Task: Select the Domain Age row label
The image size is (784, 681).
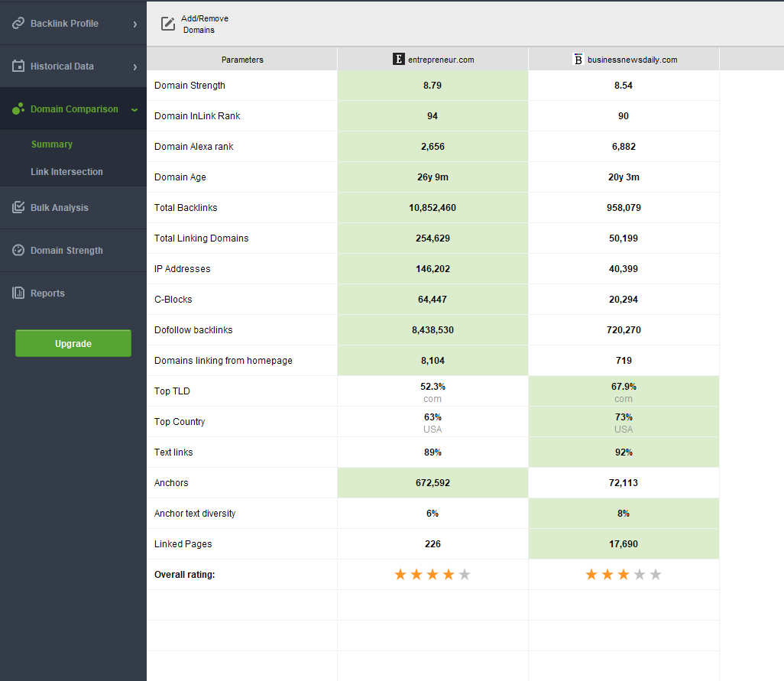Action: coord(180,177)
